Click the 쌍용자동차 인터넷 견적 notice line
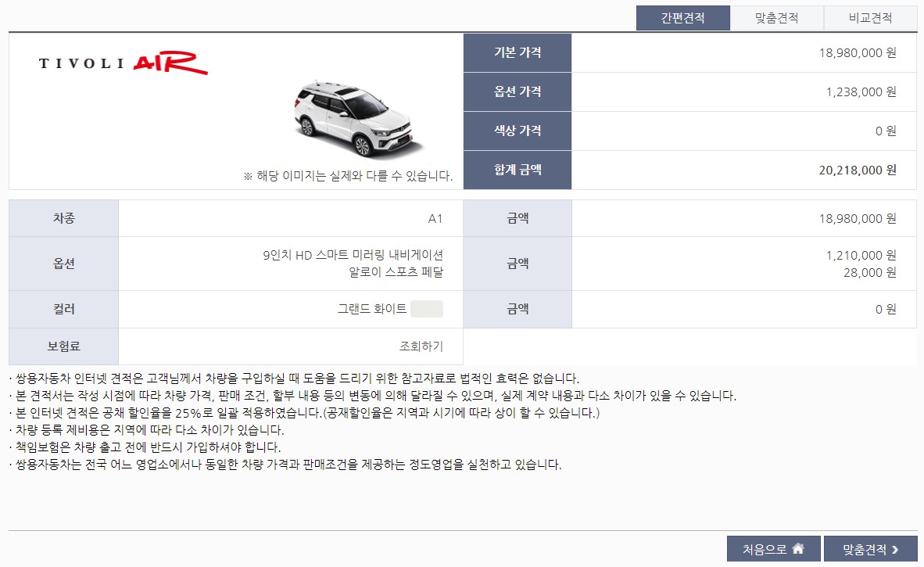Screen dimensions: 924x567 point(294,379)
